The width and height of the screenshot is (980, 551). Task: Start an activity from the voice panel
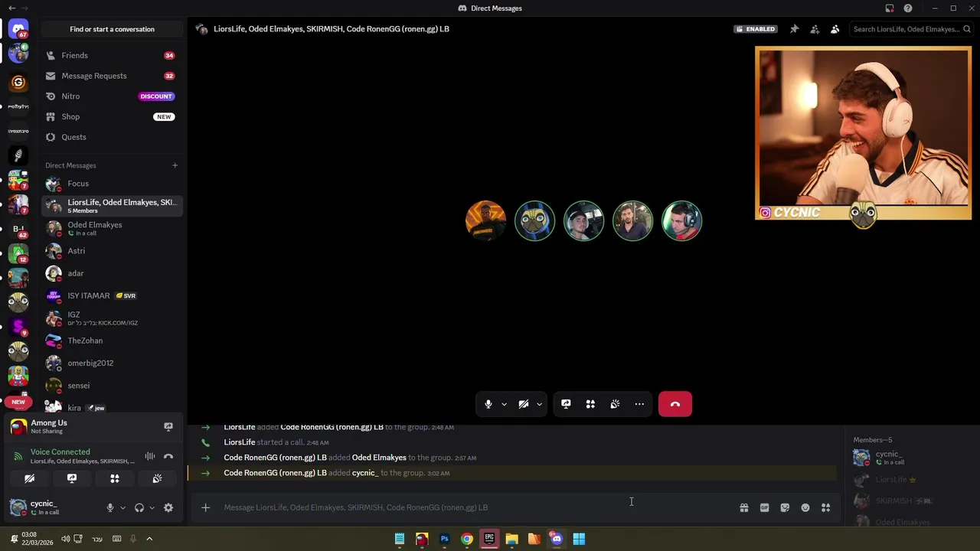pos(115,479)
